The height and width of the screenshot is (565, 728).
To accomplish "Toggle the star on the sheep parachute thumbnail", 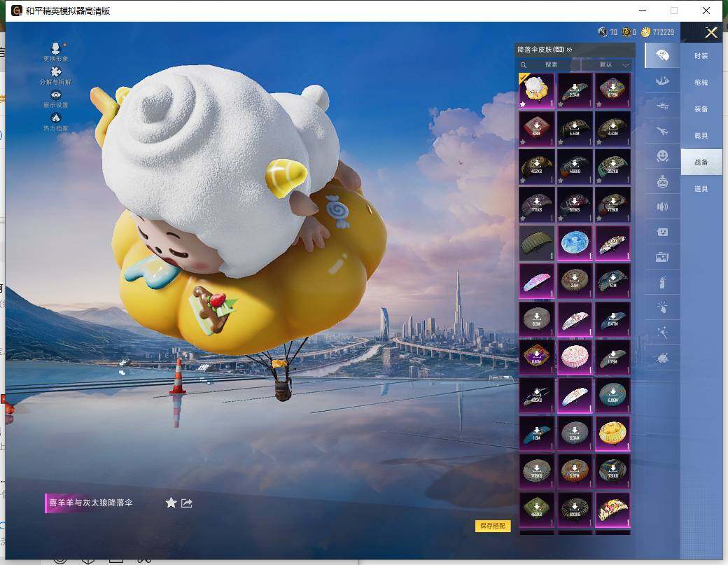I will coord(523,104).
